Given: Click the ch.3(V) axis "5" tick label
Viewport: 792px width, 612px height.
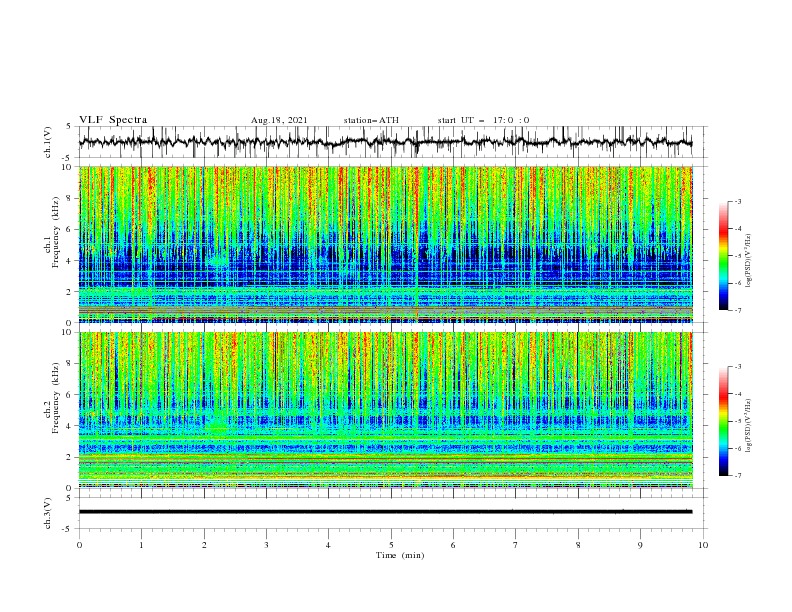Looking at the screenshot, I should click(69, 498).
